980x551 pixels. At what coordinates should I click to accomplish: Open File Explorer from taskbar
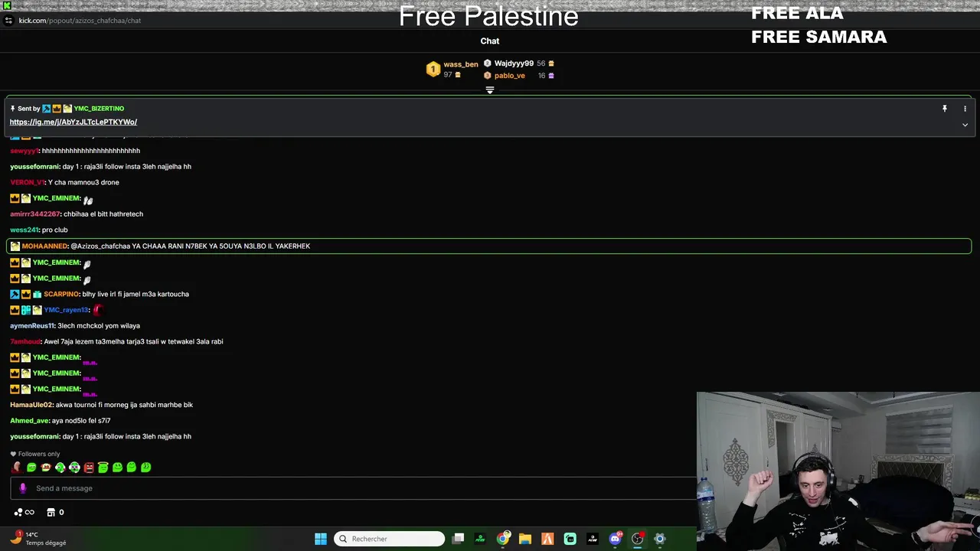tap(525, 539)
